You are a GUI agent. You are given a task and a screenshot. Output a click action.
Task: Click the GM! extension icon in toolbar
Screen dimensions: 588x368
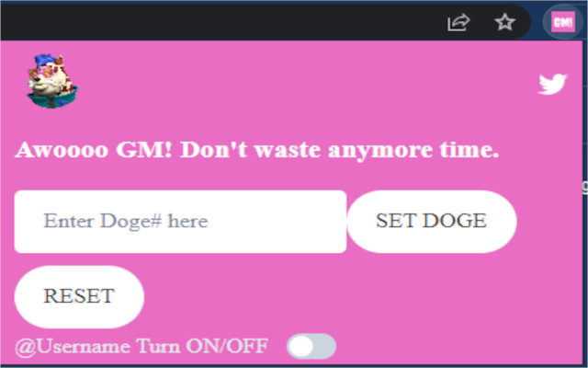[x=563, y=22]
